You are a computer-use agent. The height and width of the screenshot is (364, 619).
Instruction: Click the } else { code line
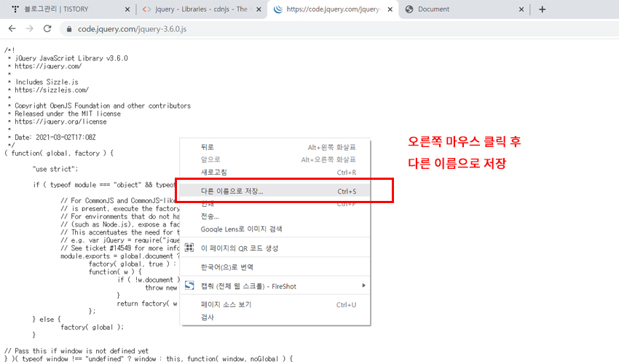[x=47, y=319]
